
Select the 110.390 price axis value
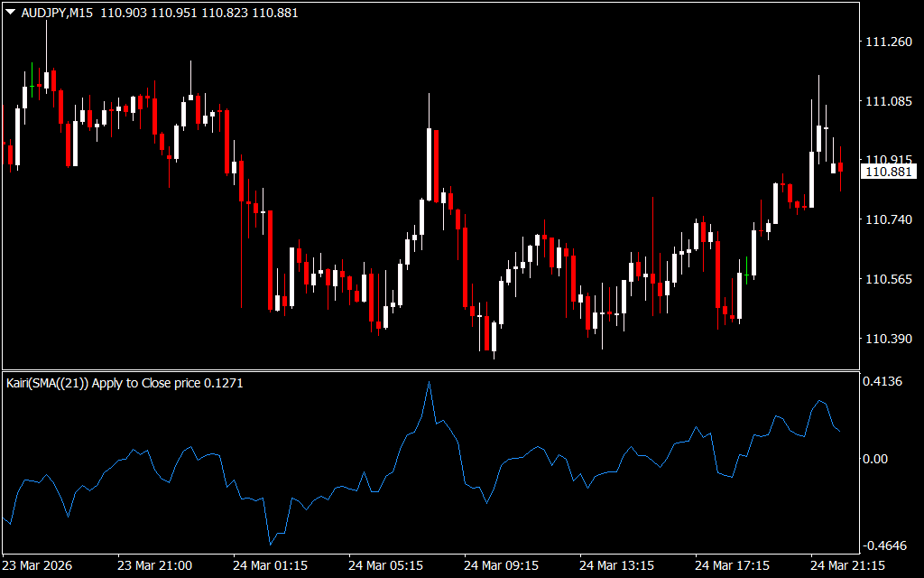pyautogui.click(x=888, y=340)
